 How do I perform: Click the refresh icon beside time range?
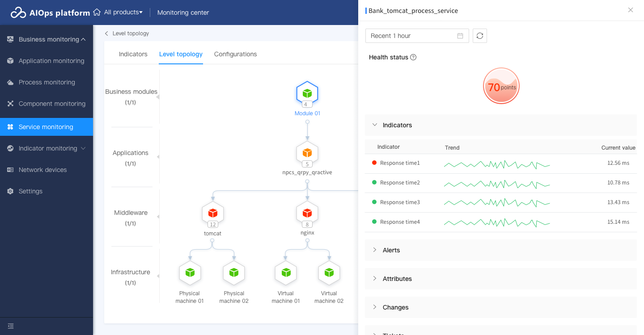coord(480,36)
